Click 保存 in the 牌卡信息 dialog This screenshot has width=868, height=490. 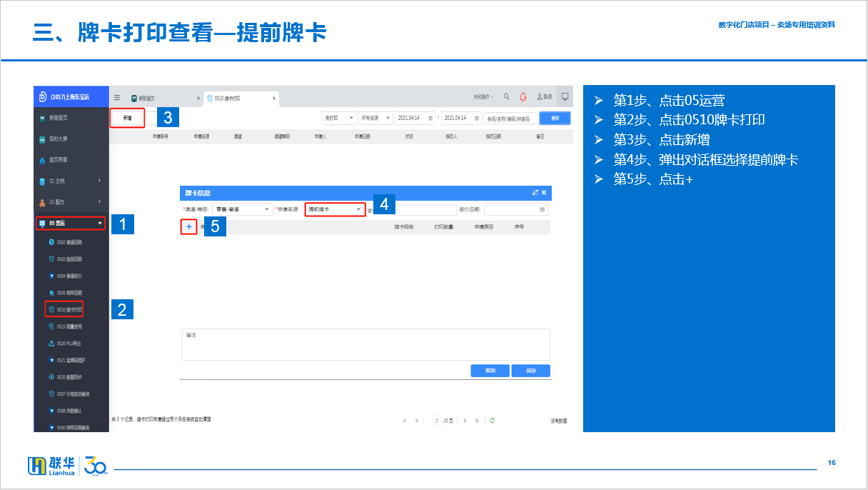coord(531,371)
